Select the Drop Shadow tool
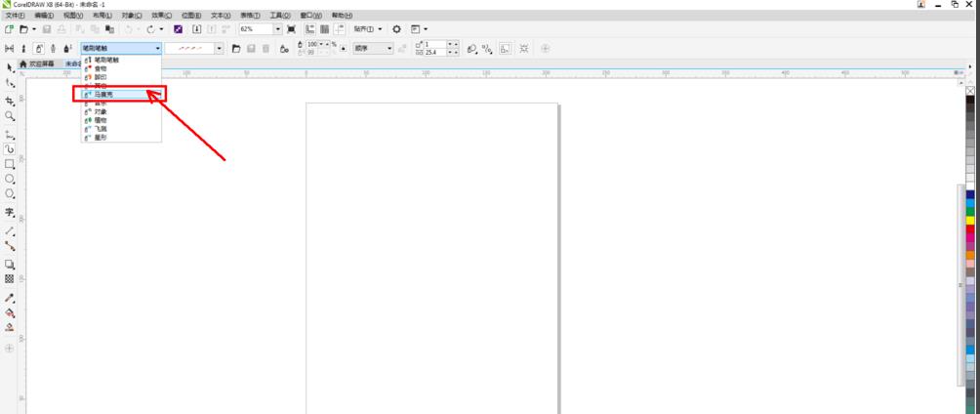The image size is (980, 414). [10, 264]
